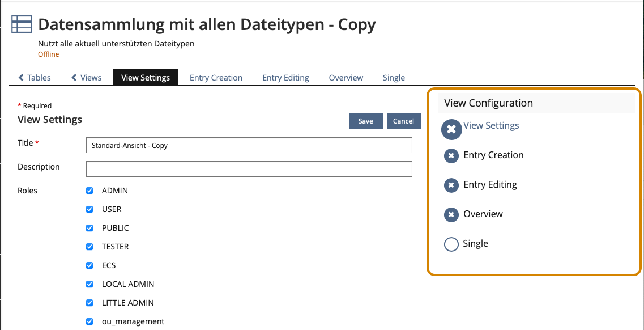The height and width of the screenshot is (330, 644).
Task: Click the Cancel button
Action: pyautogui.click(x=403, y=121)
